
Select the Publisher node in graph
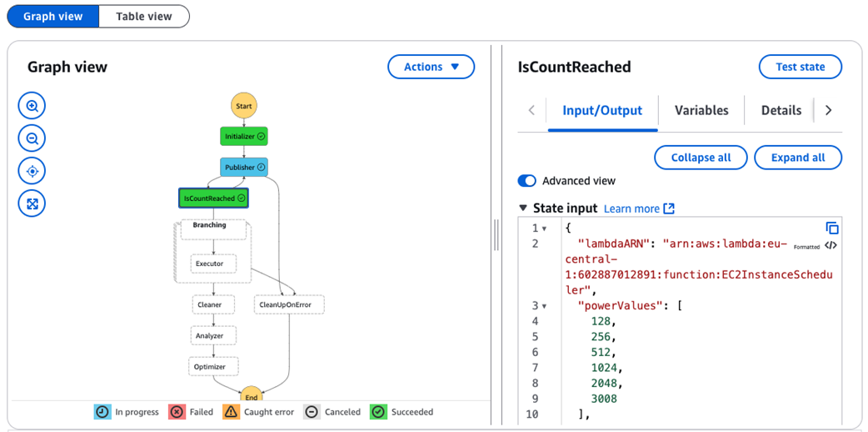point(244,168)
